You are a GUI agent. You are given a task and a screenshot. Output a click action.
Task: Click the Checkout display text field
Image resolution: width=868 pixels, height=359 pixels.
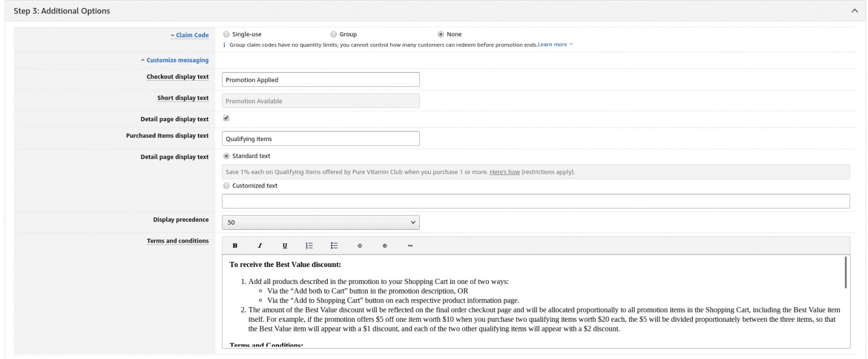pos(320,79)
